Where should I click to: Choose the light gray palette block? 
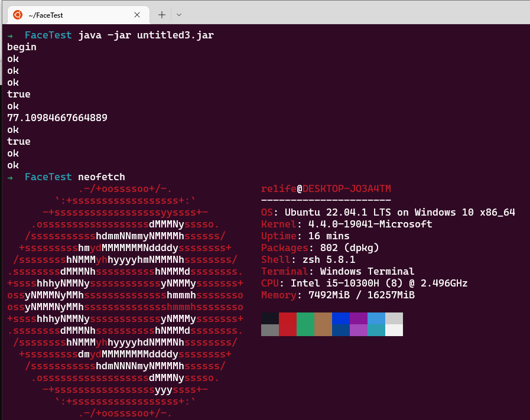click(394, 318)
